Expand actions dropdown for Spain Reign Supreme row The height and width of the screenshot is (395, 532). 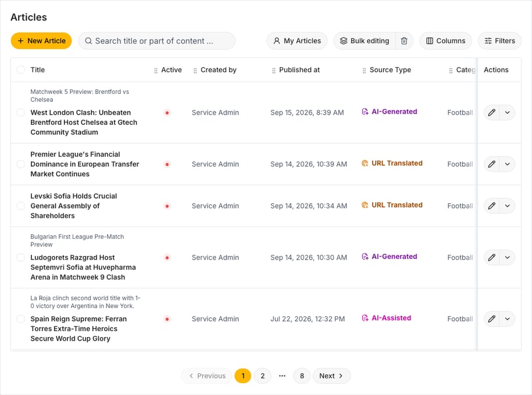tap(507, 319)
